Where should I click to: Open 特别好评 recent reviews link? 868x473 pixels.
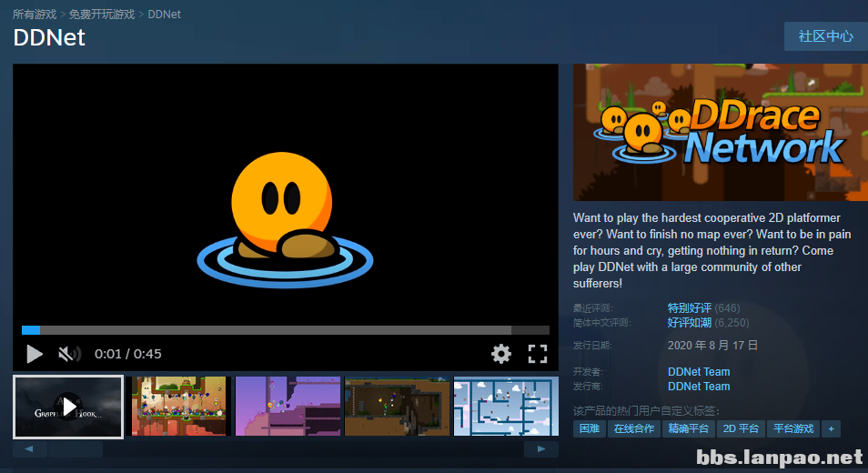point(689,308)
